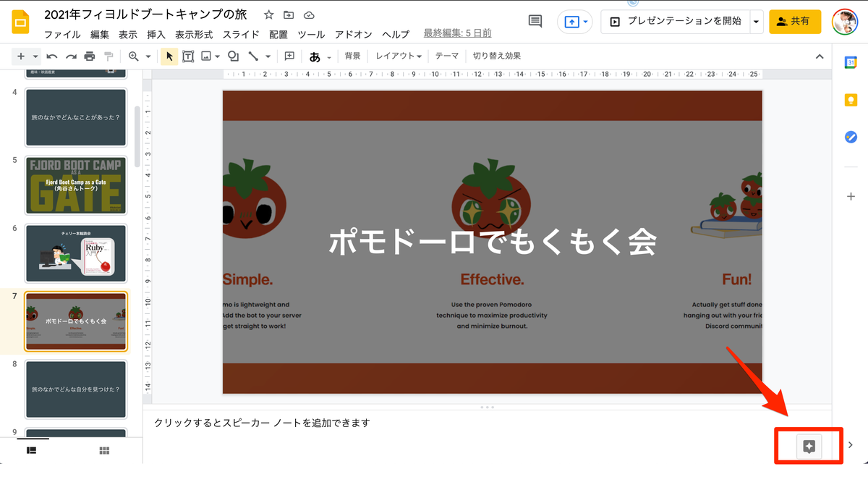This screenshot has height=477, width=868.
Task: Select slide 6 チェリー本輪読会 thumbnail
Action: click(x=76, y=253)
